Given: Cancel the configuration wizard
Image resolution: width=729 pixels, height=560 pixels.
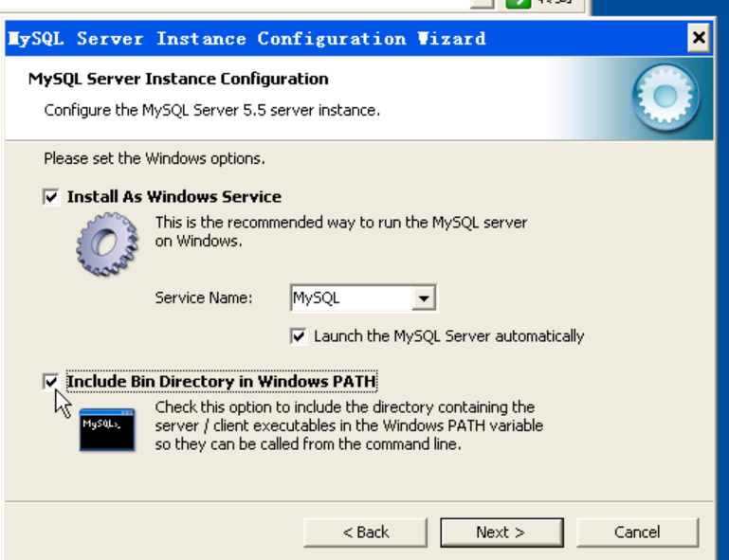Looking at the screenshot, I should click(x=637, y=533).
